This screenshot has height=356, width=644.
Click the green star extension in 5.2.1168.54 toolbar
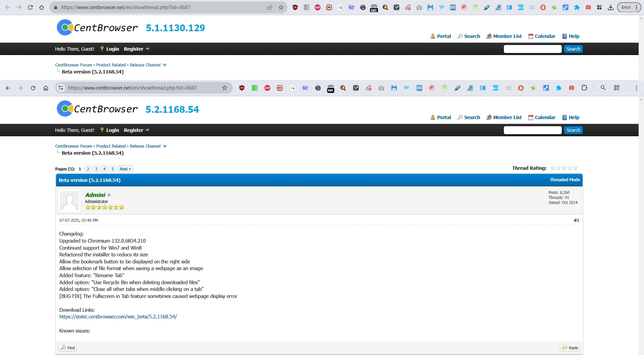533,88
